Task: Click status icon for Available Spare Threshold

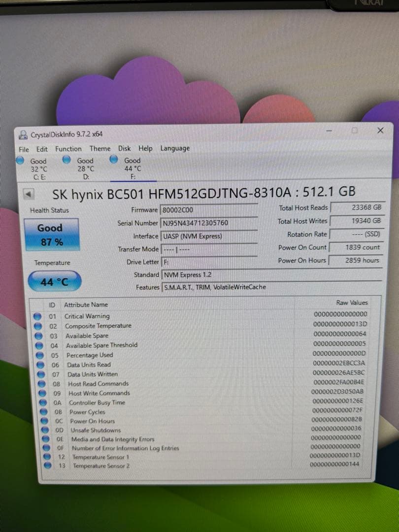Action: click(x=39, y=346)
